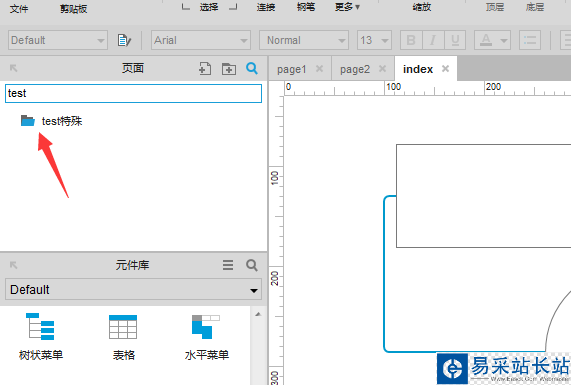
Task: Add a new folder in Pages panel
Action: tap(229, 68)
